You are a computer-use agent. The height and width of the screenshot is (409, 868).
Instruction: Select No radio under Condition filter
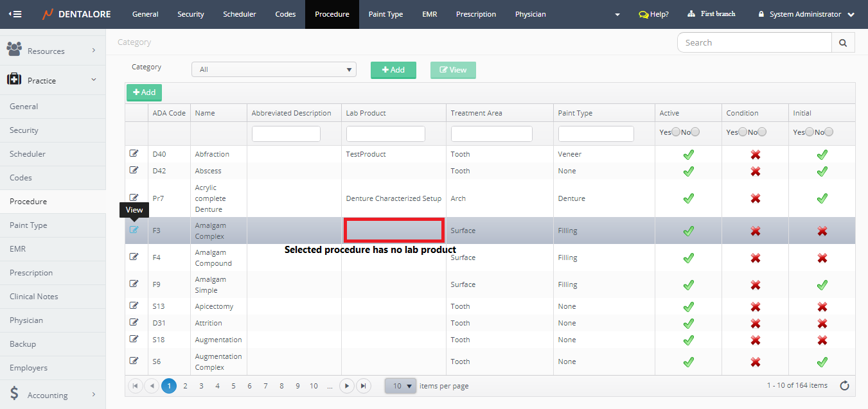point(762,132)
